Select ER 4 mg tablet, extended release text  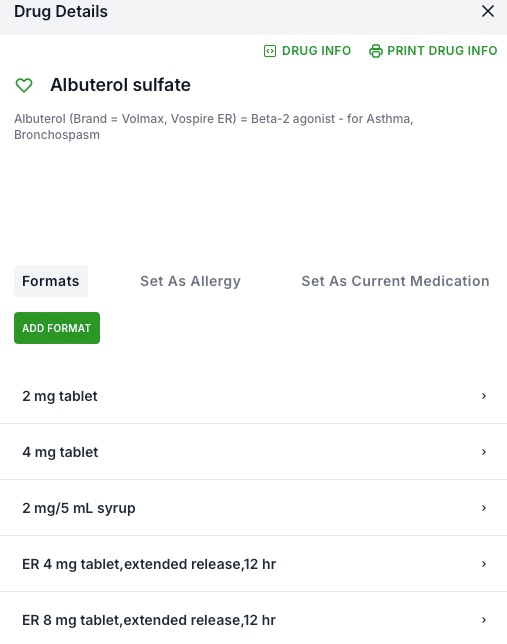click(149, 564)
